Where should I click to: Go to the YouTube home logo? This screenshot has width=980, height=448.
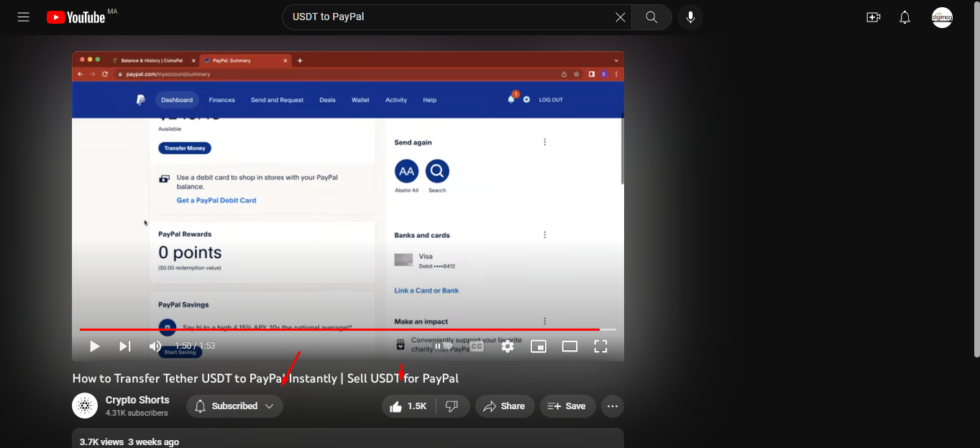coord(76,17)
